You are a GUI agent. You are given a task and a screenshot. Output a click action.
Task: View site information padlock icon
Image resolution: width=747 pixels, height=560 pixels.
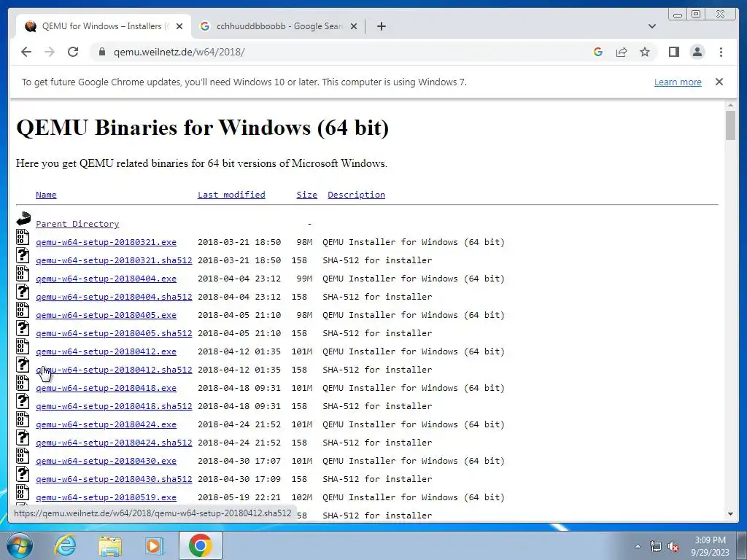tap(101, 52)
